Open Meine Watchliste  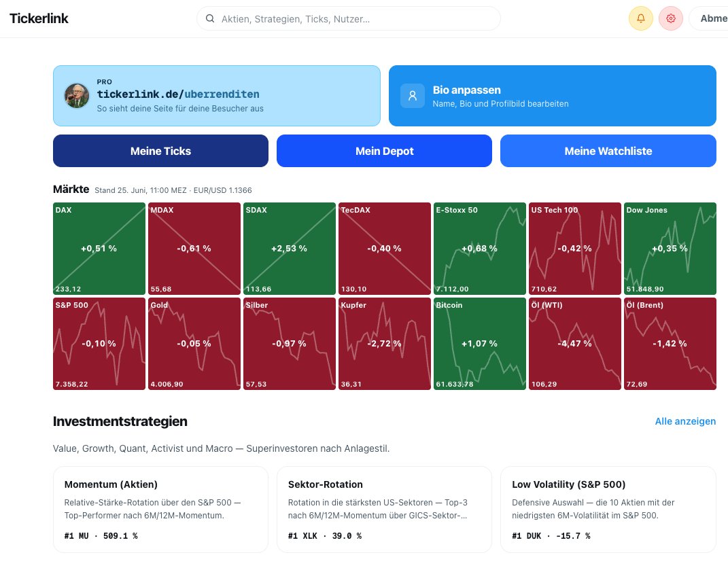point(608,151)
